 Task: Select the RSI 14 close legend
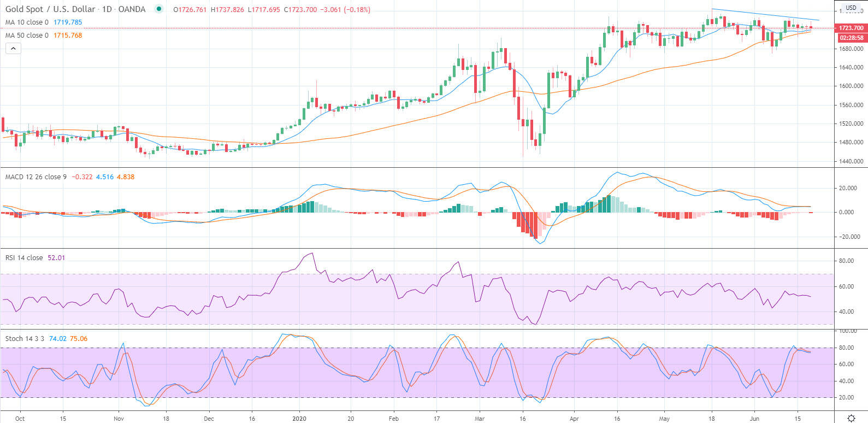24,258
